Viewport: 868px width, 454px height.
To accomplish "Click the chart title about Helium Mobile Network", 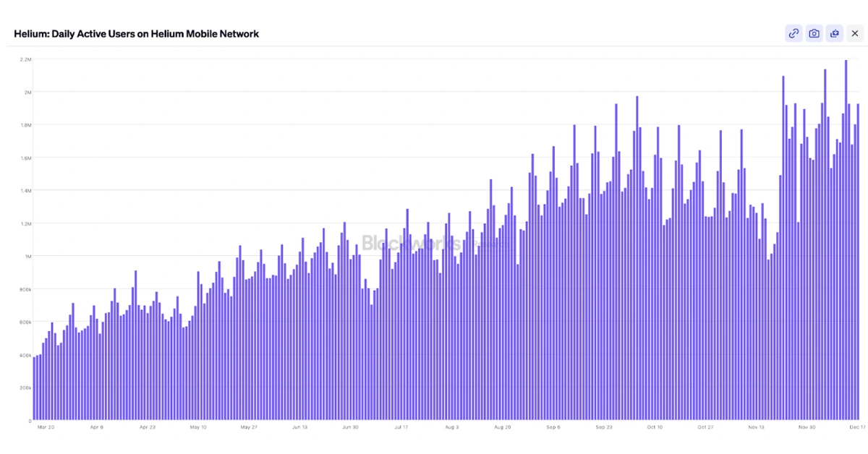I will click(137, 34).
